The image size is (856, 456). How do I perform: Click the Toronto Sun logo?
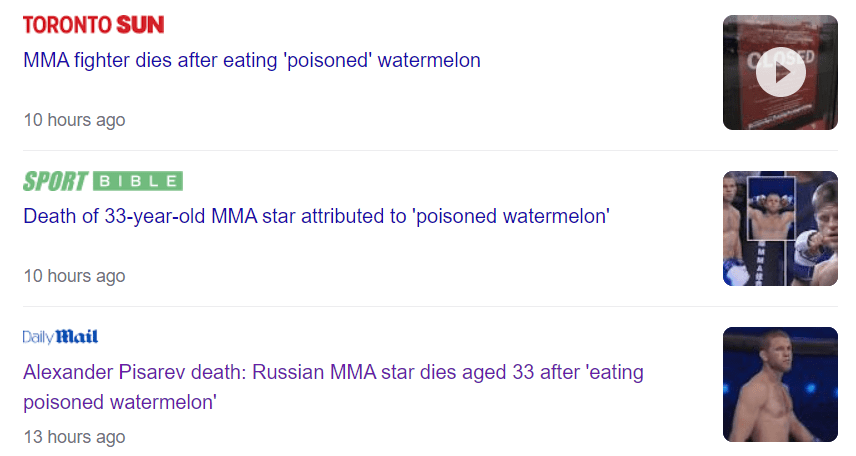pos(93,25)
